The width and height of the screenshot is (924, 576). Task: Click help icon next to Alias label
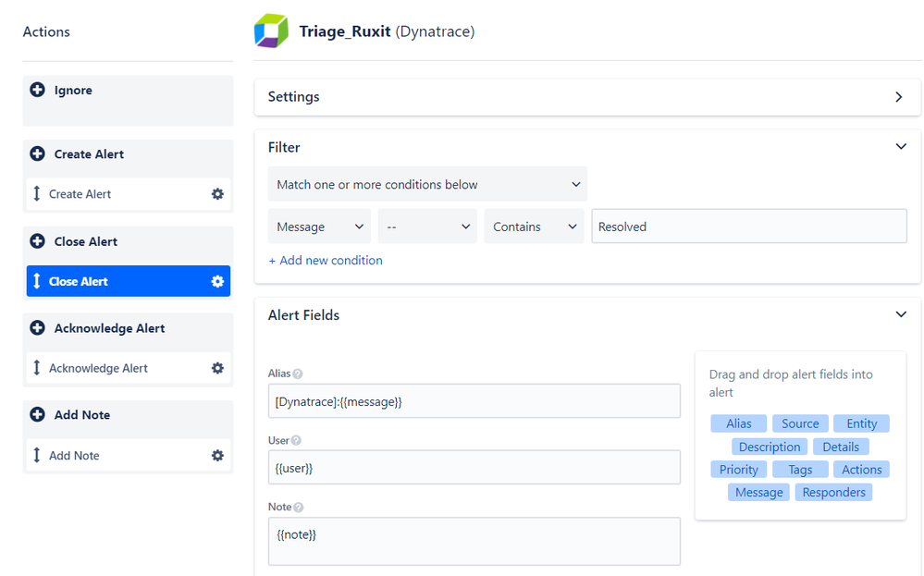298,374
